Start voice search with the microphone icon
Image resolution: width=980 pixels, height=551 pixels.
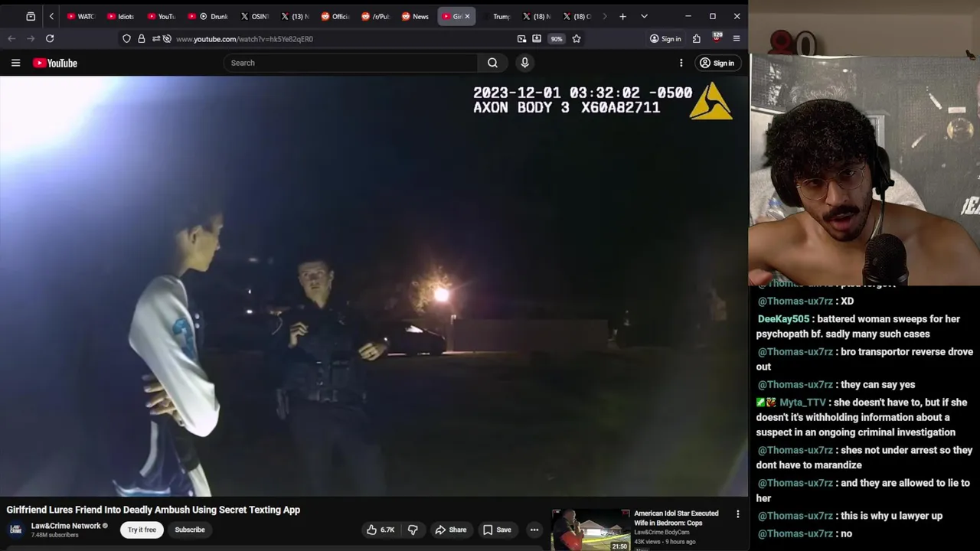pyautogui.click(x=524, y=63)
